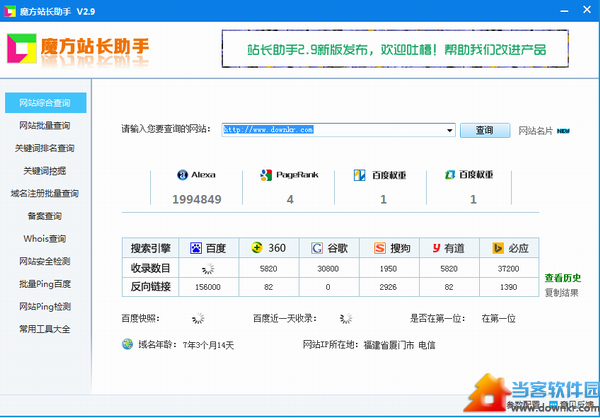Click 查看历史 link

(563, 278)
